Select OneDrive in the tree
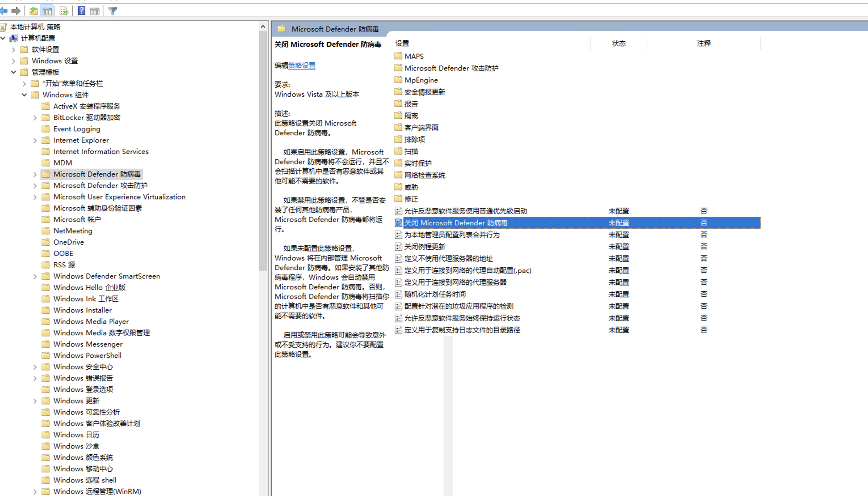This screenshot has height=496, width=868. click(x=68, y=242)
